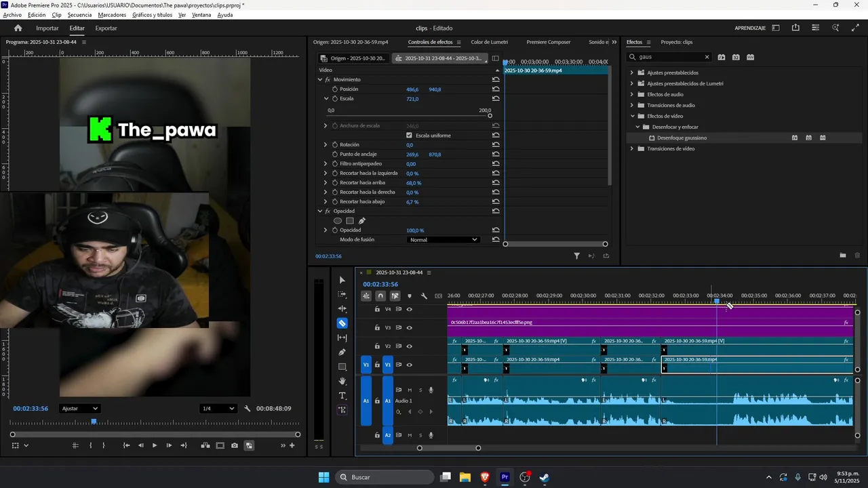
Task: Add a marker in the timeline
Action: coord(409,296)
